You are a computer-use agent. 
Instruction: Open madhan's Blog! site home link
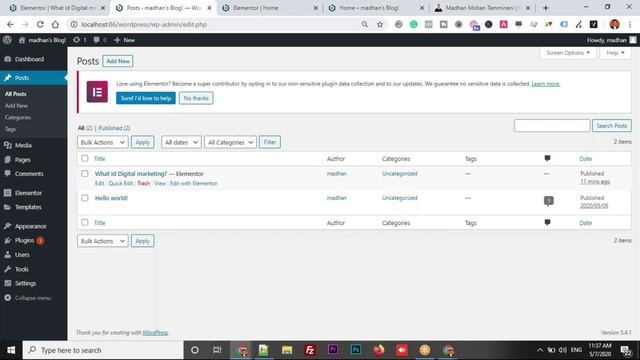42,40
